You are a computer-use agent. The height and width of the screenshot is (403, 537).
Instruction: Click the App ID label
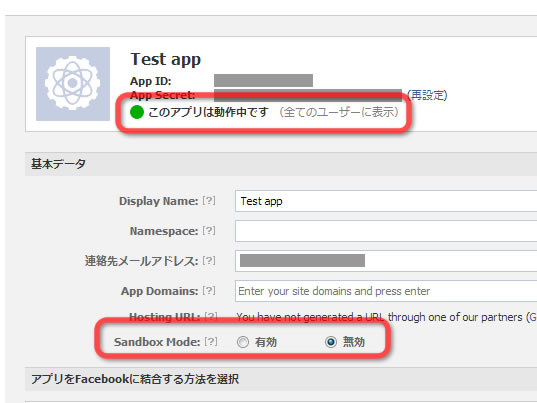point(151,81)
